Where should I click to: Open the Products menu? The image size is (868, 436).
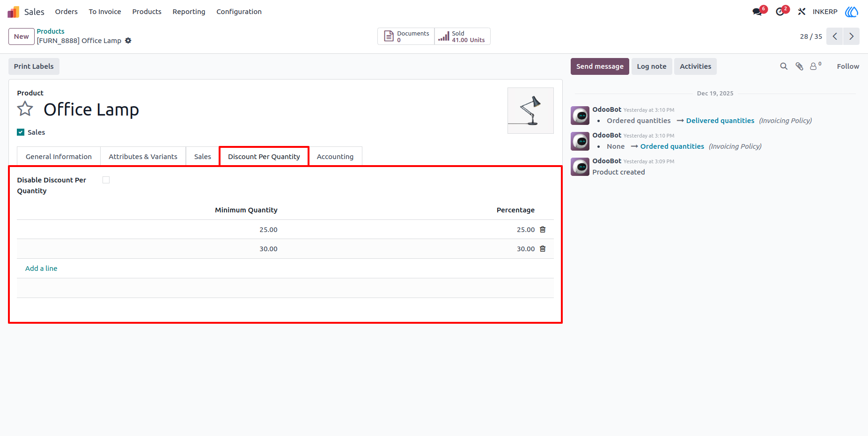tap(147, 12)
